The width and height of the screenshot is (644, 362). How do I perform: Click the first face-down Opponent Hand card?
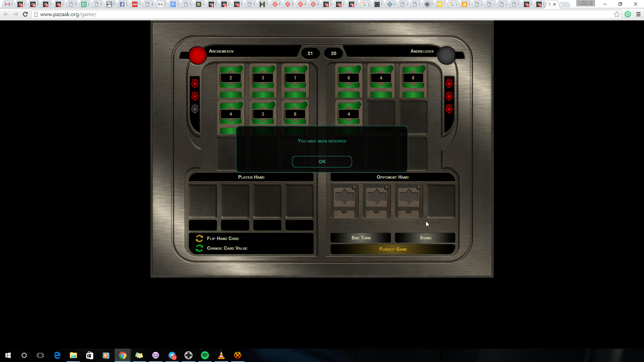point(344,201)
